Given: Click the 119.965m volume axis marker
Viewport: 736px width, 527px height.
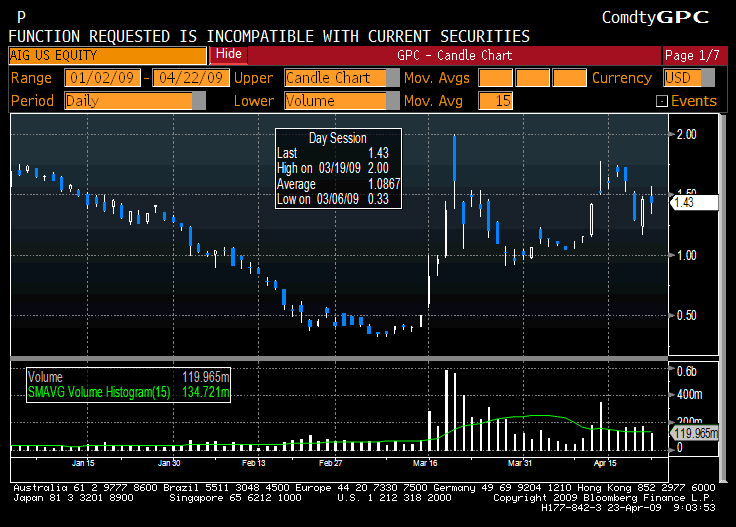Looking at the screenshot, I should [694, 433].
